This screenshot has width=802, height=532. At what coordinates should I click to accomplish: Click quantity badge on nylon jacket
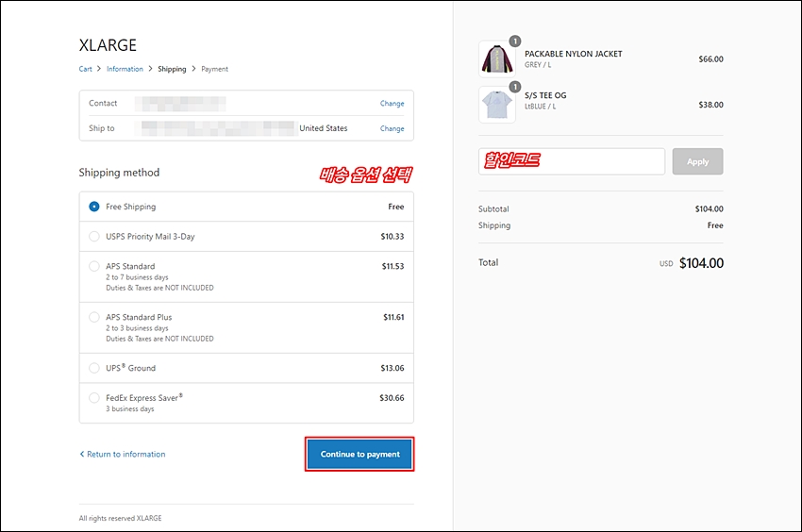(515, 41)
